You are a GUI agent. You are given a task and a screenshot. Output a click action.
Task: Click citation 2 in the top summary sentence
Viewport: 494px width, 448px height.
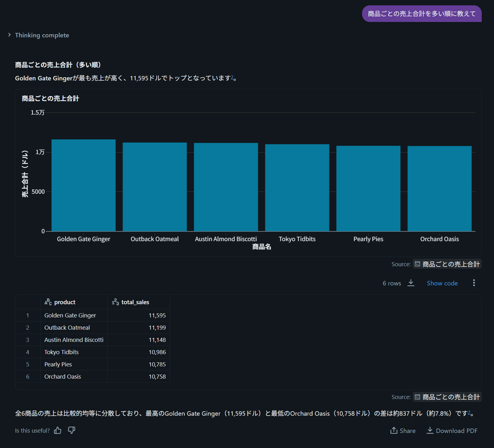pyautogui.click(x=232, y=77)
